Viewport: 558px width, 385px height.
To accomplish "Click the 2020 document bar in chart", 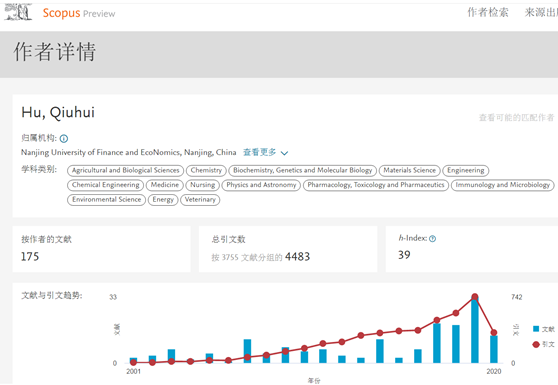I will 494,349.
